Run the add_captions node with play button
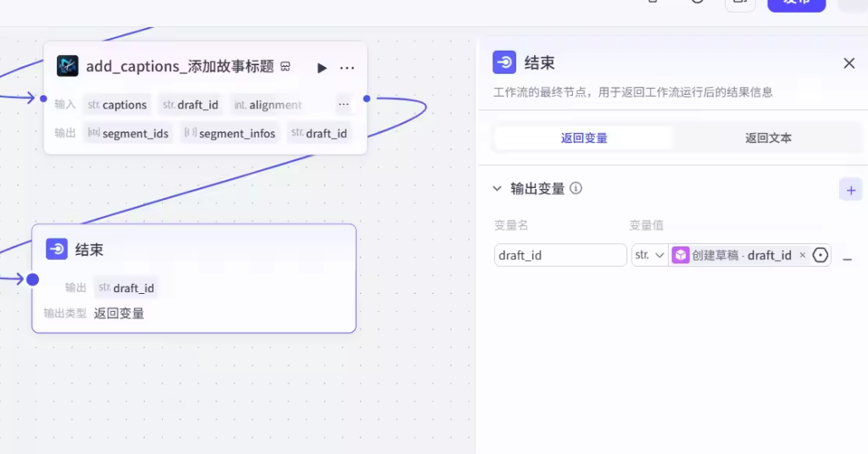The image size is (868, 454). [x=322, y=68]
